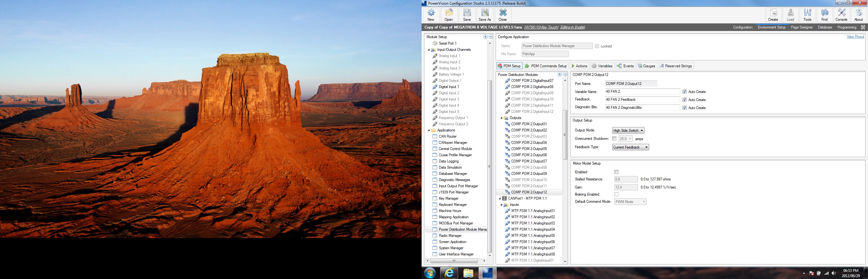The width and height of the screenshot is (868, 279).
Task: Collapse Input/Output Channels tree node
Action: click(x=429, y=50)
